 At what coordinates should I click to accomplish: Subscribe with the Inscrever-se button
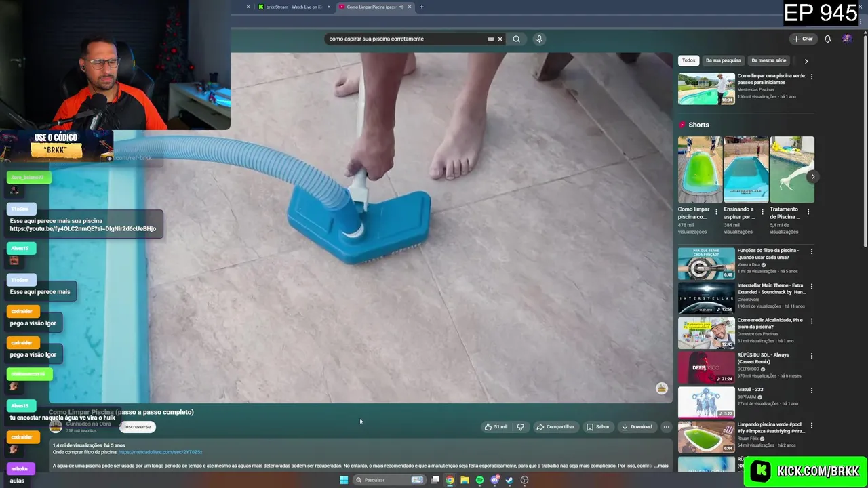(x=137, y=427)
